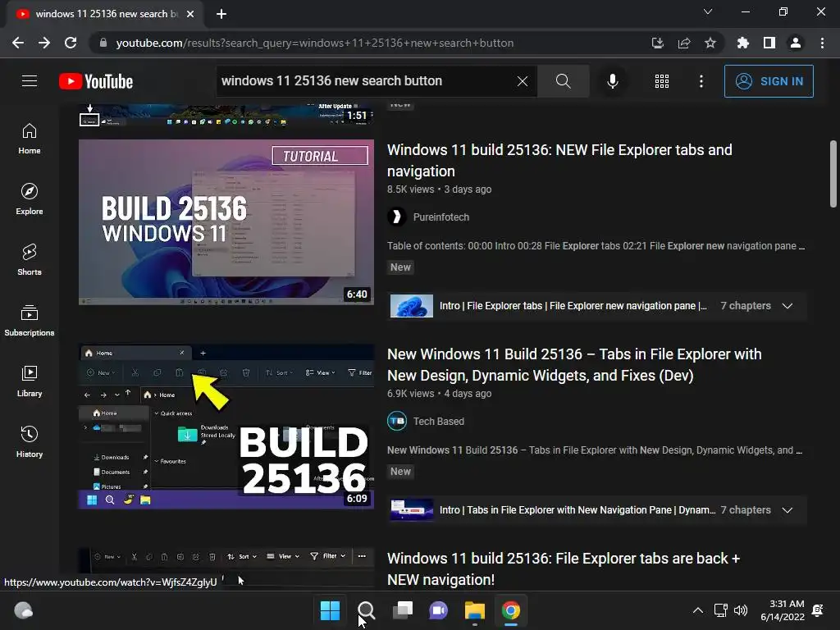The height and width of the screenshot is (630, 840).
Task: Click '8.5K views • 3 days ago' text
Action: click(440, 189)
